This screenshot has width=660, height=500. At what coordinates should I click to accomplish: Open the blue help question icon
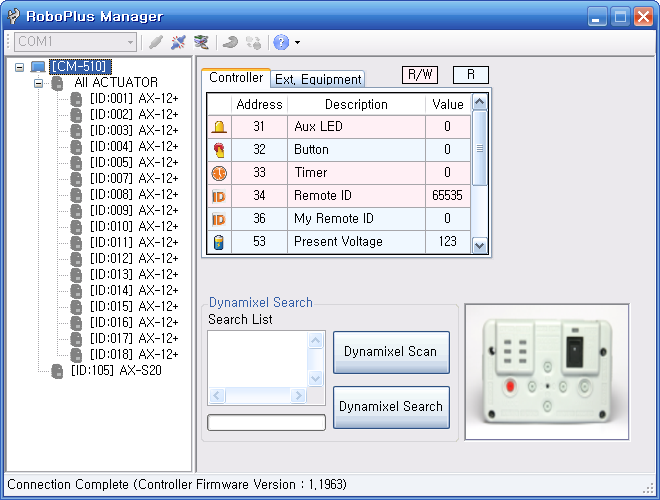(281, 42)
